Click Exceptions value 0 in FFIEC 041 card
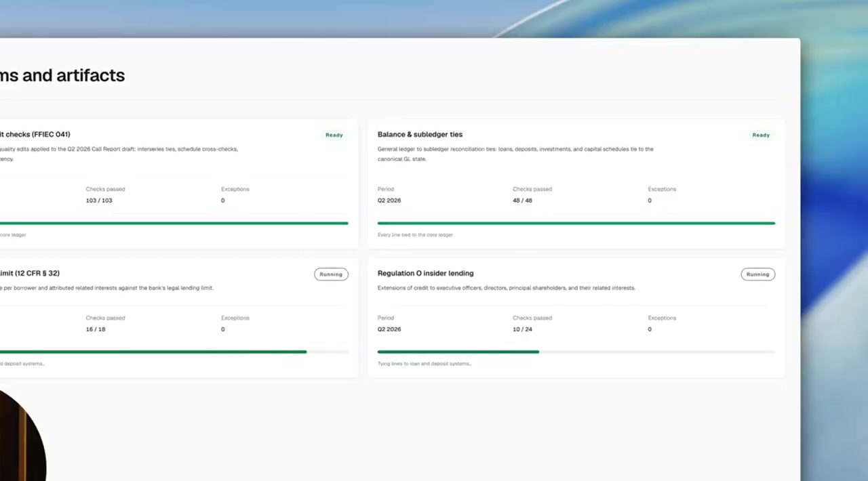The height and width of the screenshot is (481, 868). pyautogui.click(x=222, y=201)
